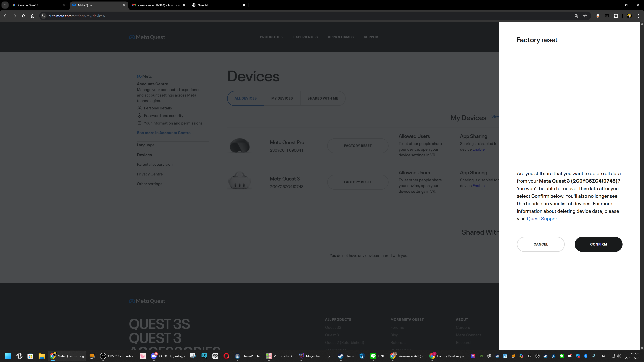644x362 pixels.
Task: Switch to the All Devices tab
Action: click(246, 98)
